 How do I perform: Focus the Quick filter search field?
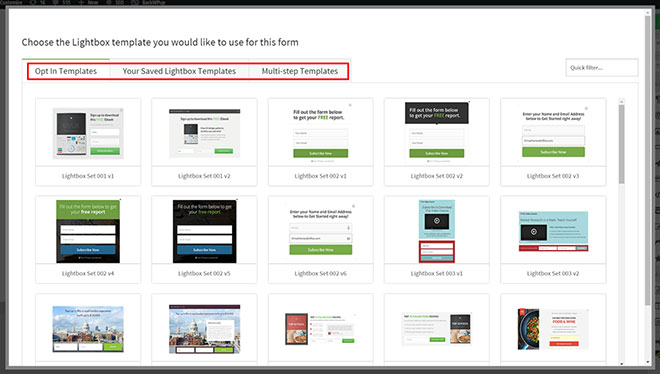[602, 67]
